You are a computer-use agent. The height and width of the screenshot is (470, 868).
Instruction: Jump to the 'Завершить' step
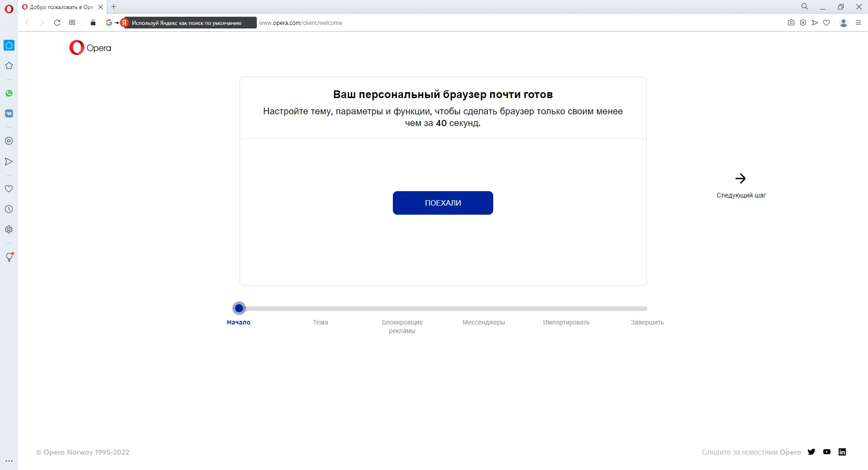(647, 322)
